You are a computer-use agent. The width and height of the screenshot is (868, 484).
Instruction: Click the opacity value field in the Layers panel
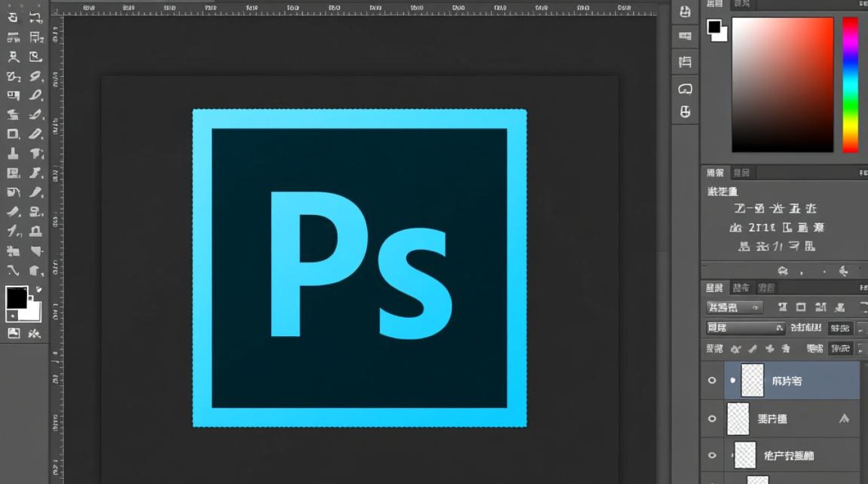coord(840,328)
